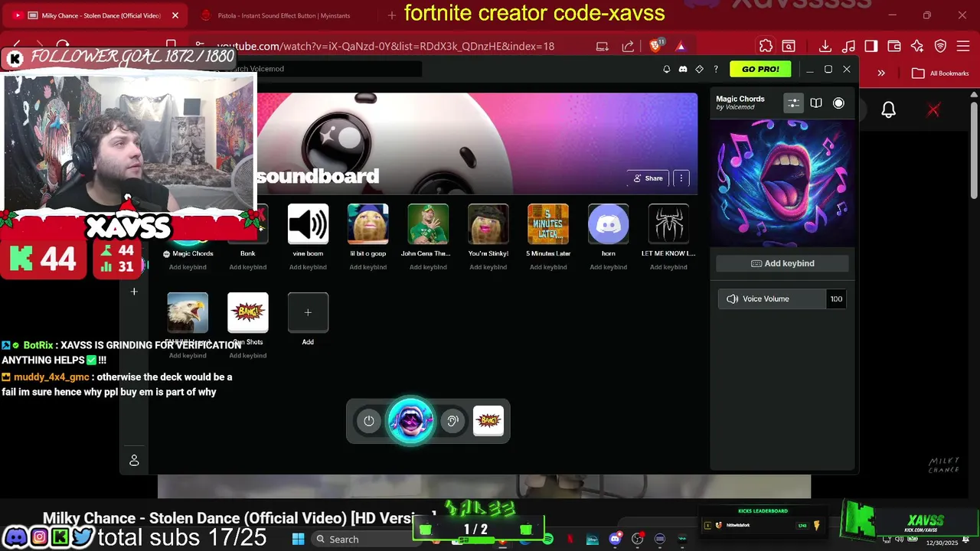This screenshot has width=980, height=551.
Task: Click the plus icon in Voicemod sidebar
Action: tap(134, 292)
